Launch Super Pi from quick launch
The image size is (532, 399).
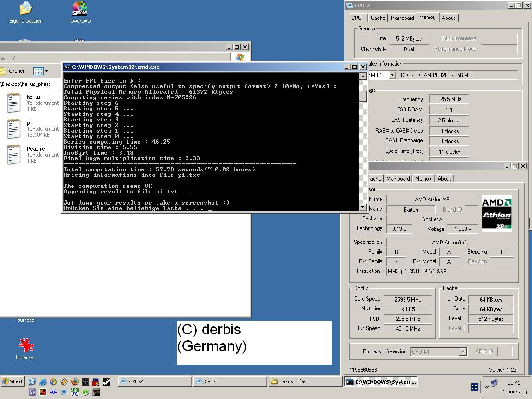click(75, 392)
